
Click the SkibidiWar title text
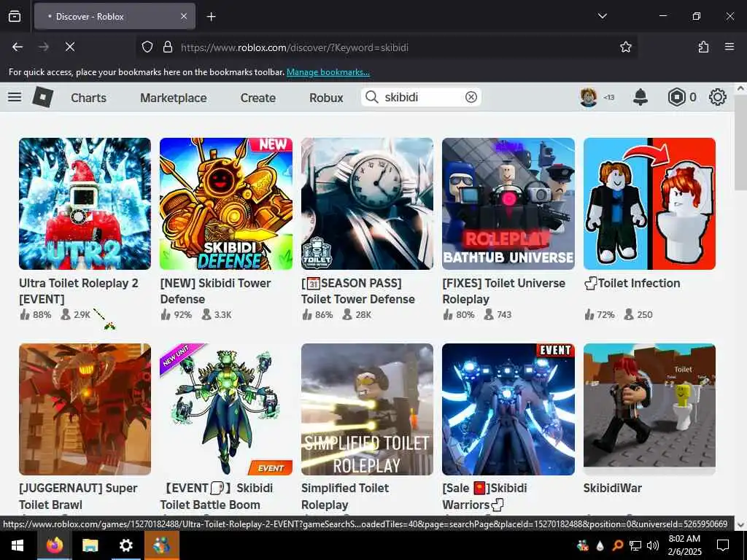(x=612, y=488)
